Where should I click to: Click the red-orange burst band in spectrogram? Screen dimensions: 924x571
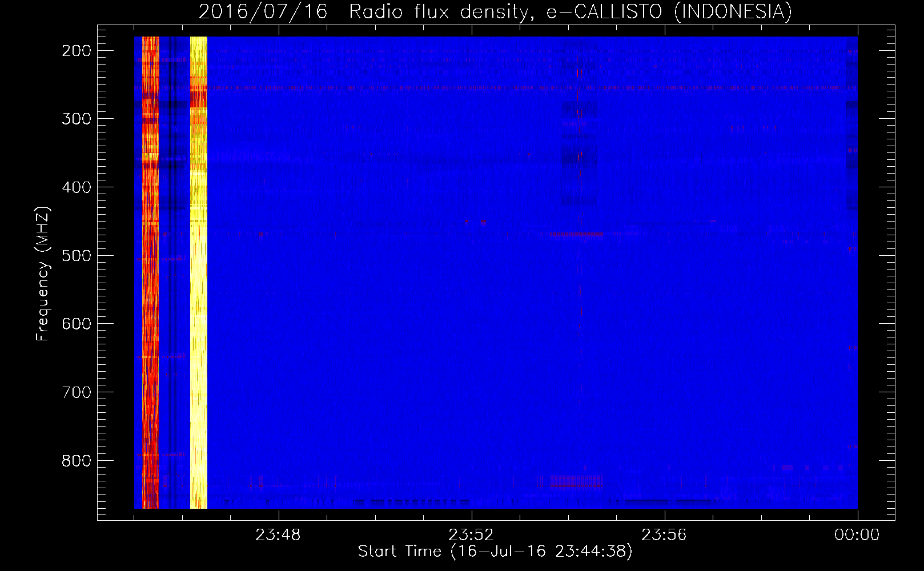(150, 272)
